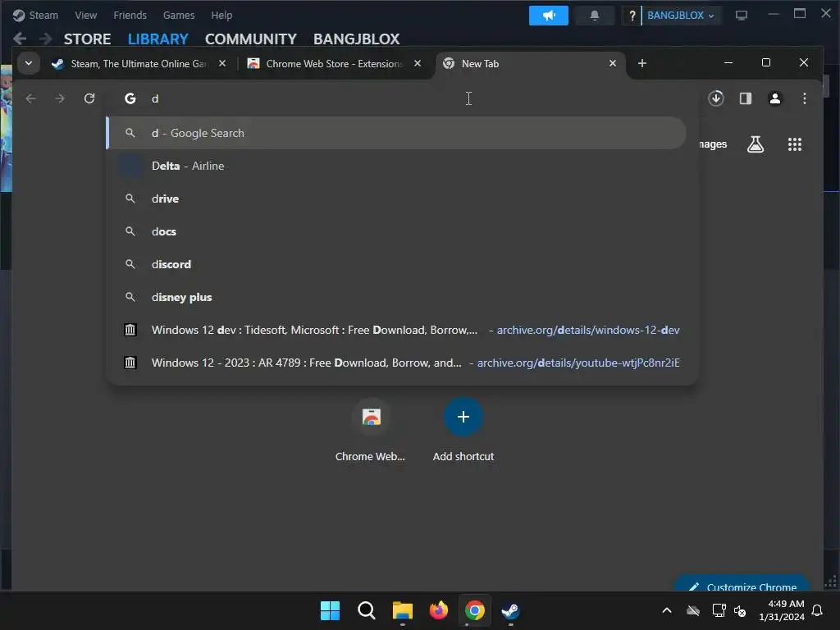
Task: Open the View menu in Steam
Action: [85, 15]
